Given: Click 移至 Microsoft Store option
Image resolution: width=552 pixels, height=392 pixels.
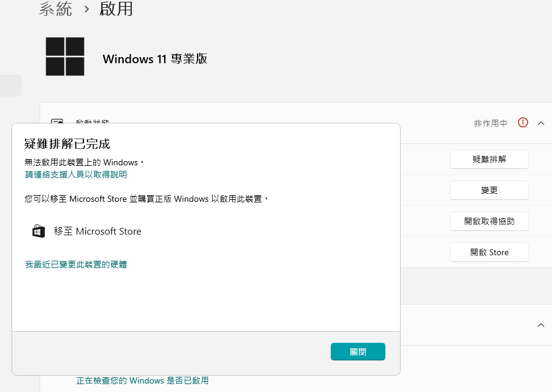Looking at the screenshot, I should click(x=86, y=231).
